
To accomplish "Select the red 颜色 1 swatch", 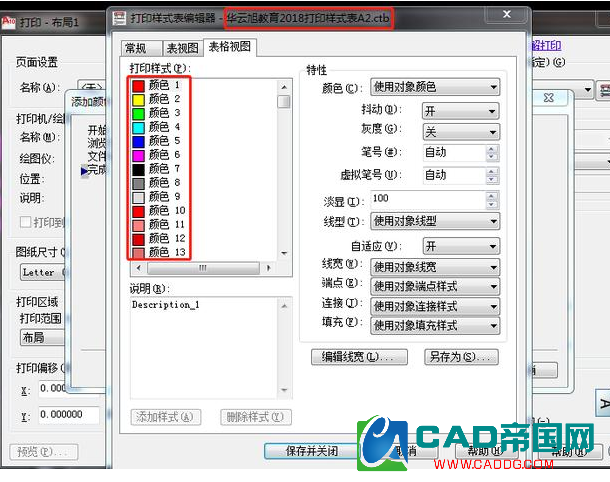I will click(x=138, y=85).
